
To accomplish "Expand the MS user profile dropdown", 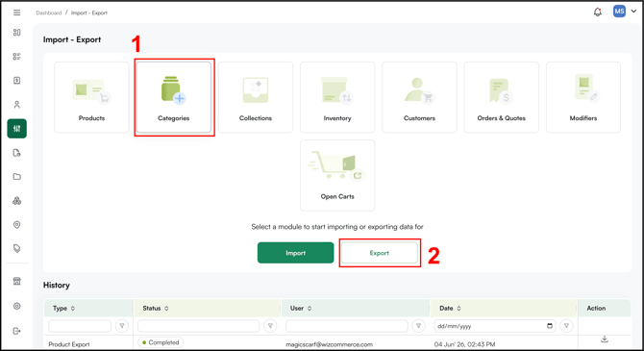I will pos(633,12).
